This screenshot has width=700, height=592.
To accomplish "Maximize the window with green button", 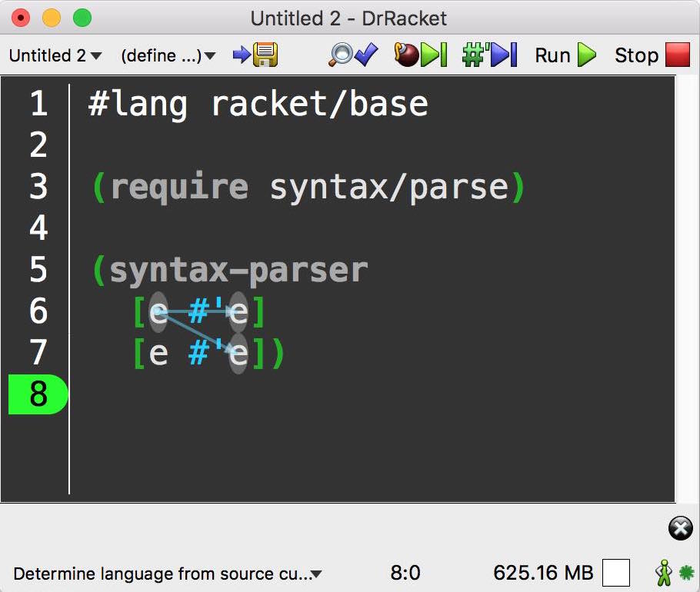I will pos(82,18).
